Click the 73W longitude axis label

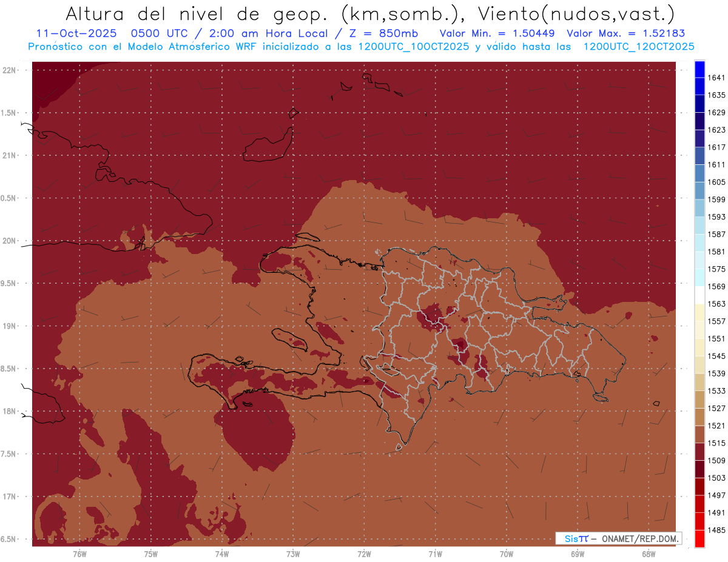point(293,554)
